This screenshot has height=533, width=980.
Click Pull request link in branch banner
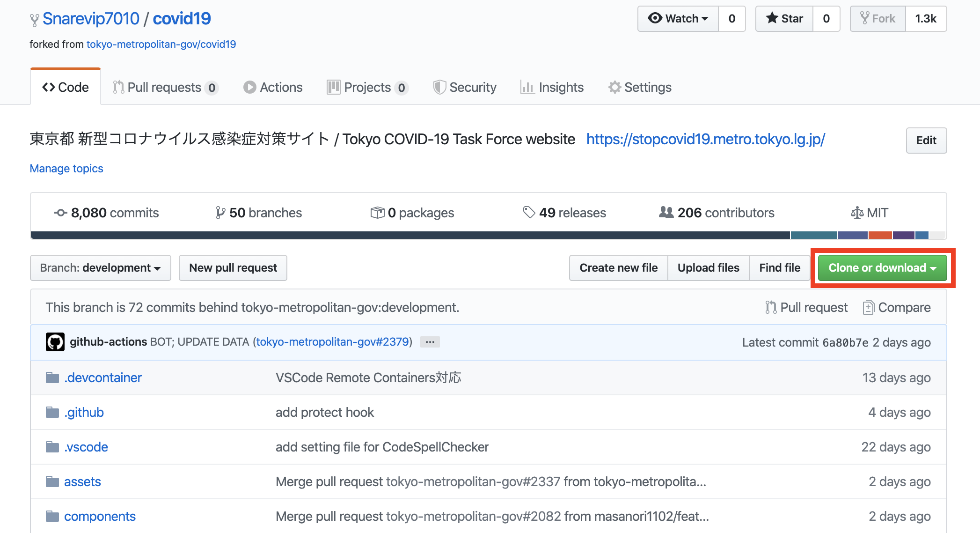coord(806,307)
